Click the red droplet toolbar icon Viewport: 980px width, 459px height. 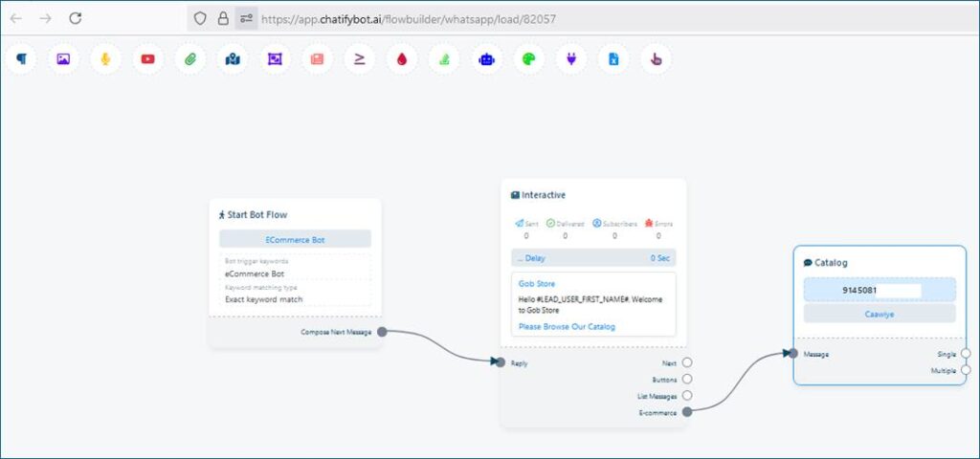[x=402, y=59]
